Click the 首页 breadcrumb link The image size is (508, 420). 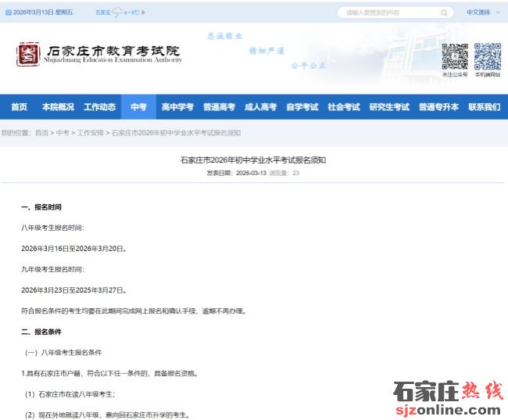tap(41, 133)
